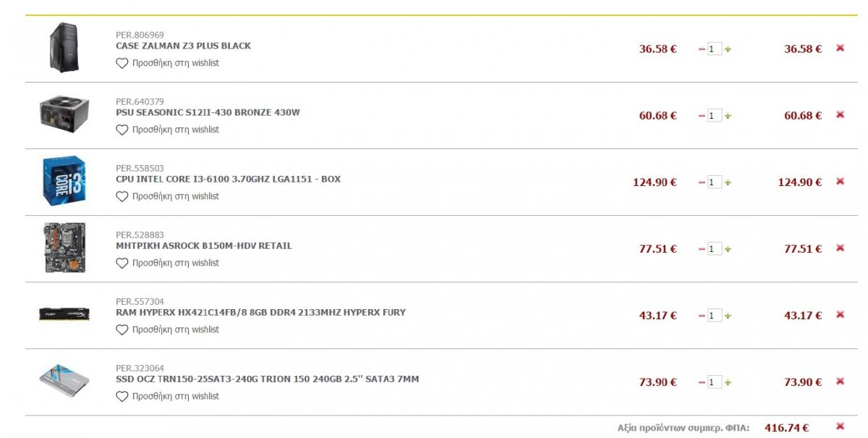Viewport: 868px width, 438px height.
Task: Click quantity field for RAM HYPERX FURY
Action: click(715, 316)
